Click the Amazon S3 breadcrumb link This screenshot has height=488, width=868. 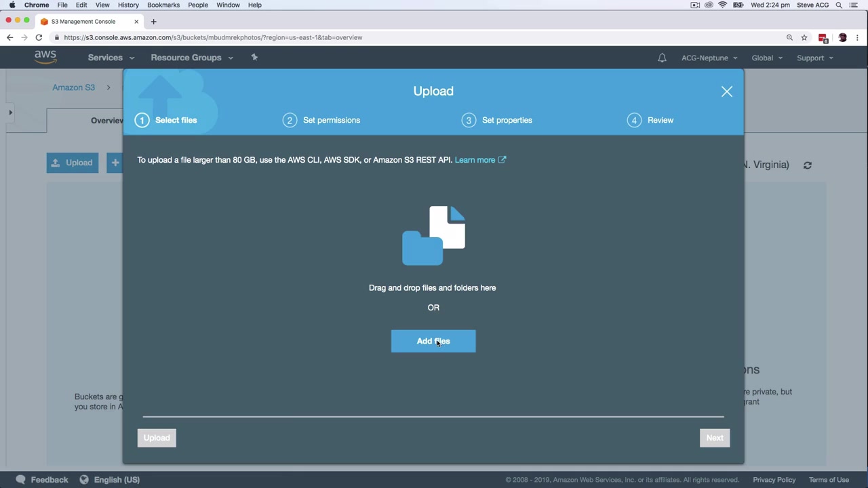tap(74, 87)
